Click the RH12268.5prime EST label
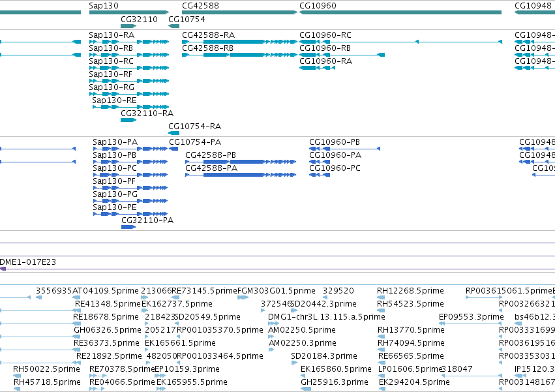 (x=410, y=291)
